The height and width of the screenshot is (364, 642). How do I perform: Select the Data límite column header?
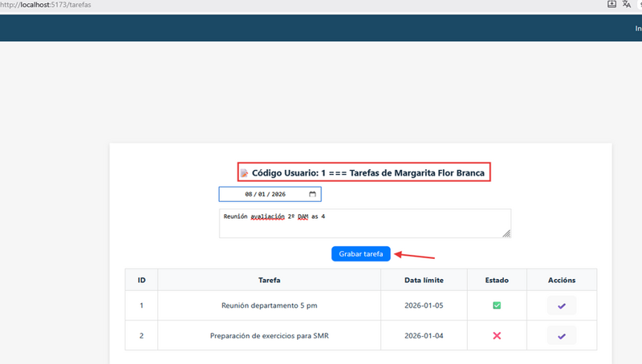(x=424, y=280)
